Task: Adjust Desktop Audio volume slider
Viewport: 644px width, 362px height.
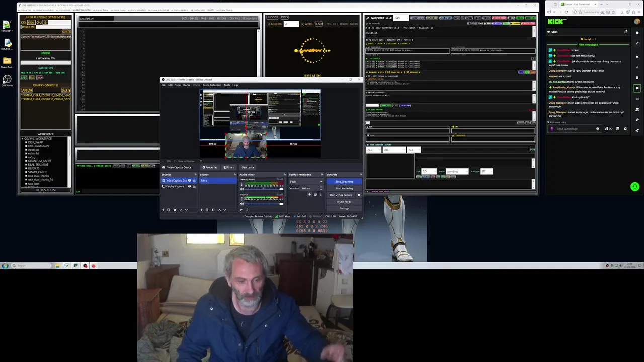Action: 263,189
